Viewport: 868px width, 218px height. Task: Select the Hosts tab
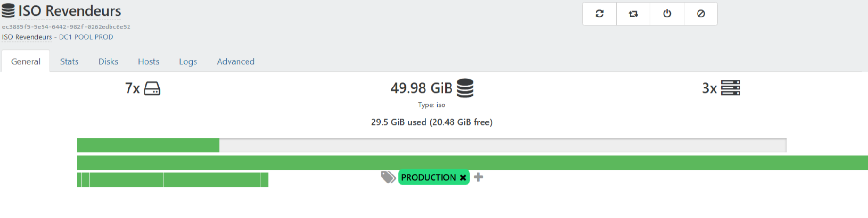149,61
